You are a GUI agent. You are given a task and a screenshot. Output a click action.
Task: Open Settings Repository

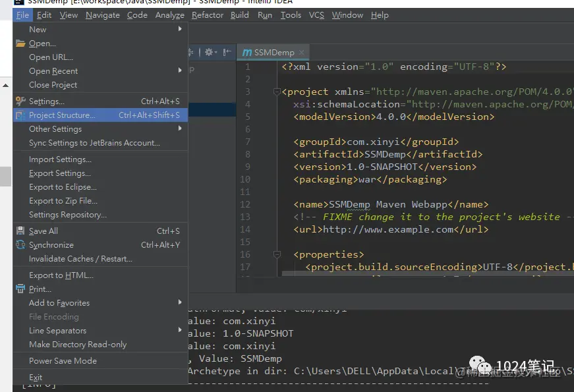pos(100,215)
